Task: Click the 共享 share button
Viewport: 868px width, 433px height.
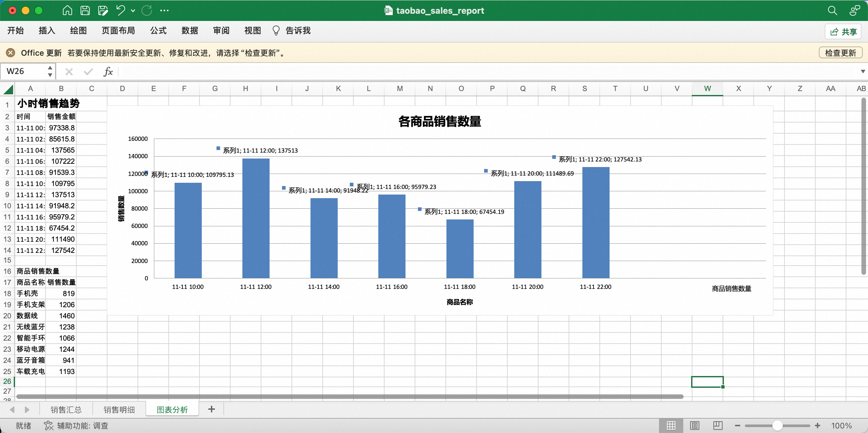Action: click(x=843, y=32)
